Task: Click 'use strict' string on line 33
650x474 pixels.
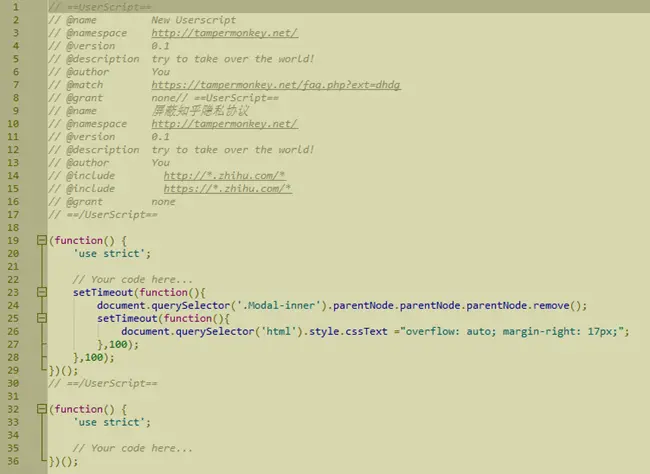Action: 109,422
